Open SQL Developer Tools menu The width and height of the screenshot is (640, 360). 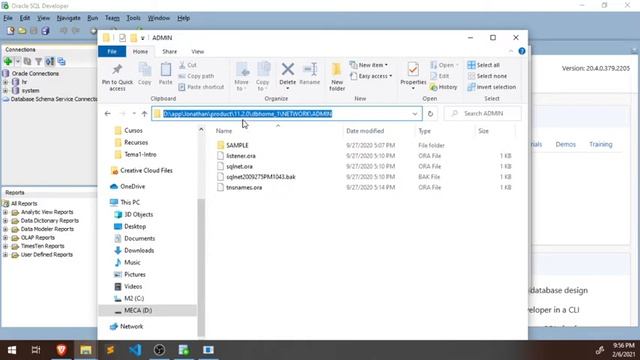(133, 18)
